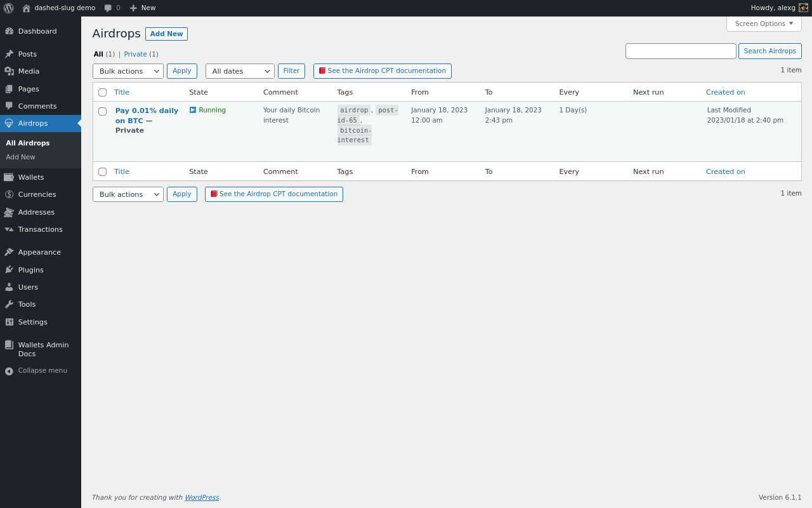Click the Settings sliders icon

9,322
